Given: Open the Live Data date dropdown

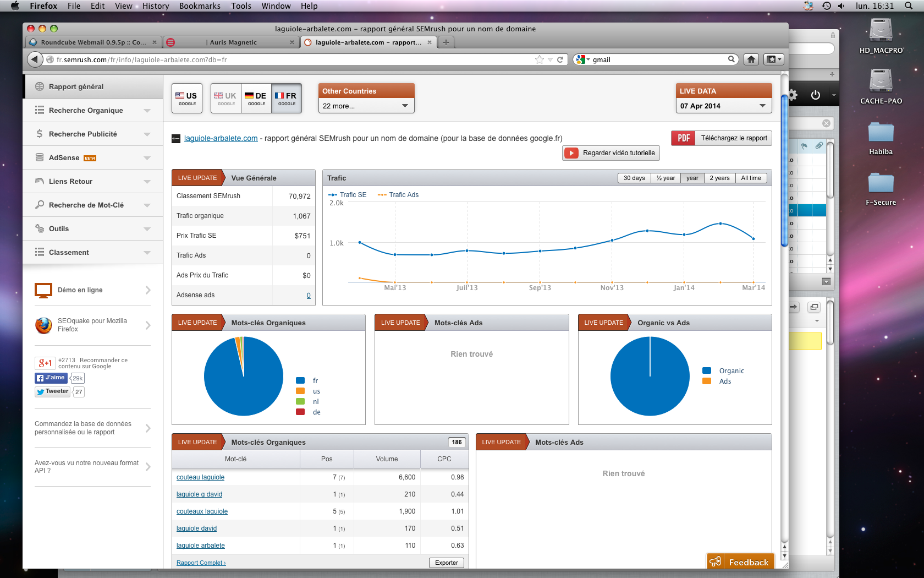Looking at the screenshot, I should [x=723, y=106].
